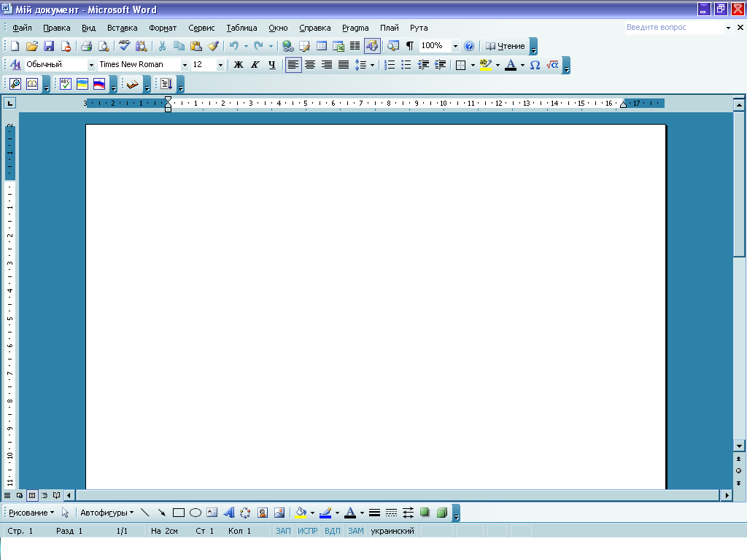Draw an oval shape
This screenshot has width=747, height=560.
pos(196,513)
